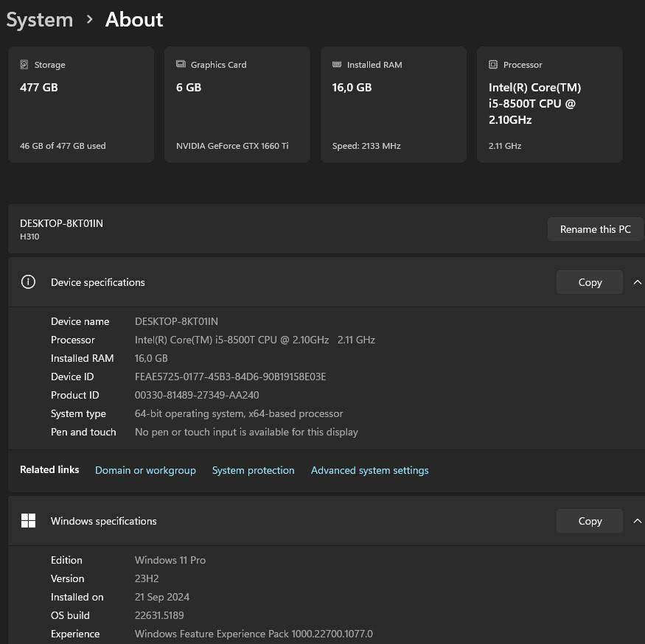
Task: Collapse the Windows specifications section
Action: [637, 520]
